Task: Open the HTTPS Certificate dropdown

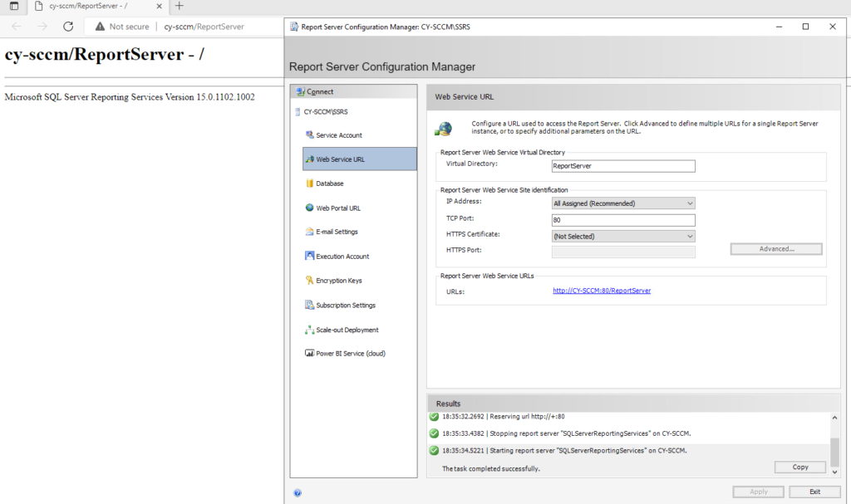Action: pyautogui.click(x=623, y=237)
